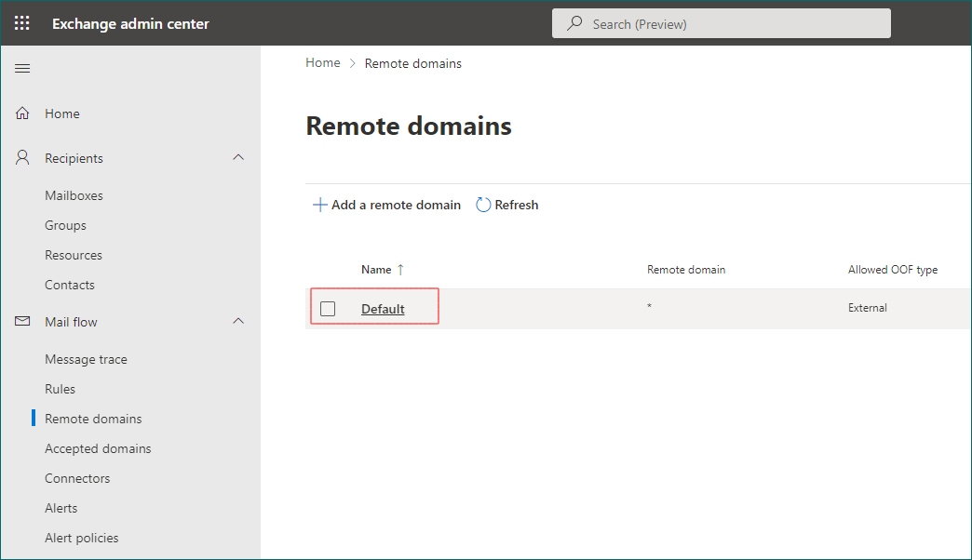This screenshot has width=972, height=560.
Task: Sort by Name column header arrow
Action: point(400,270)
